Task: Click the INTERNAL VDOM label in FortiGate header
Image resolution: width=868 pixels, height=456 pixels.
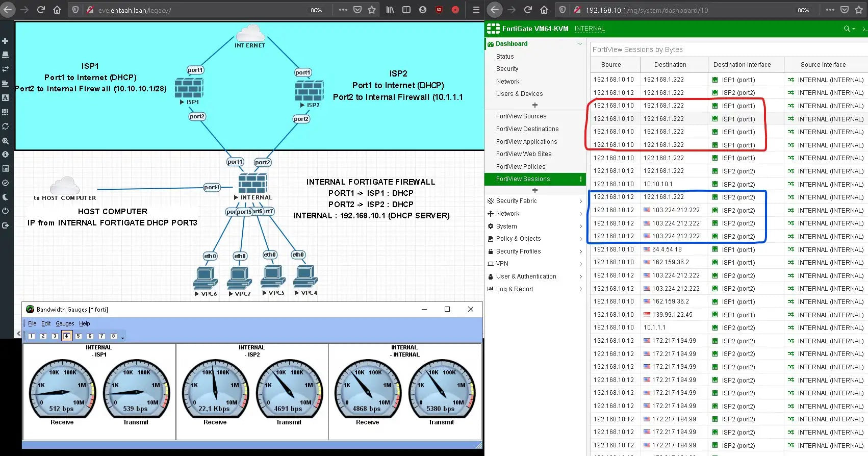Action: [x=590, y=29]
